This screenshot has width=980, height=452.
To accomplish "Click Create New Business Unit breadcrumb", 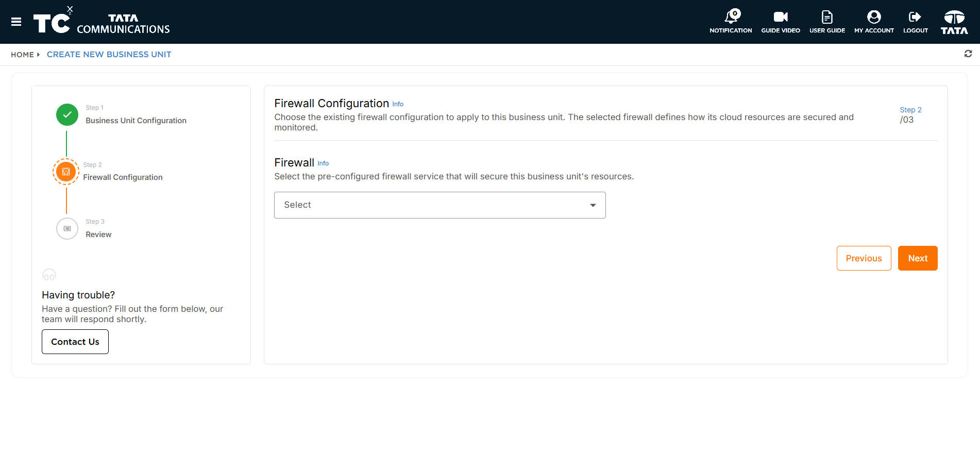I will (x=109, y=54).
